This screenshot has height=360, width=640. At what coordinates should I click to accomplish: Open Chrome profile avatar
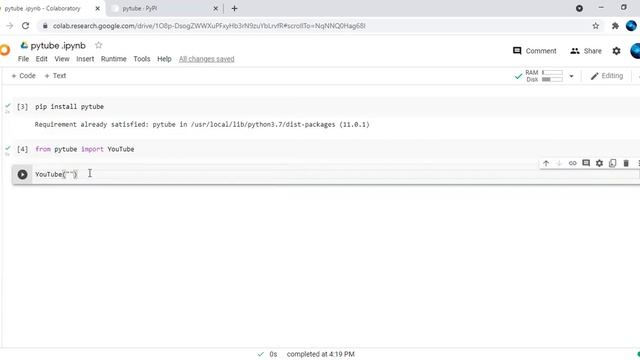coord(631,26)
